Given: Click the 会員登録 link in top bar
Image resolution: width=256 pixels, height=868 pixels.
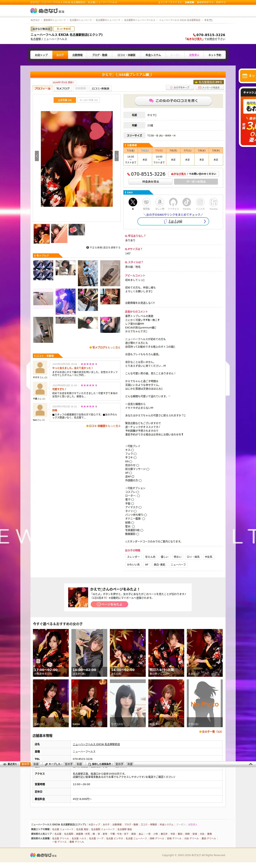Looking at the screenshot, I should click(x=189, y=2).
